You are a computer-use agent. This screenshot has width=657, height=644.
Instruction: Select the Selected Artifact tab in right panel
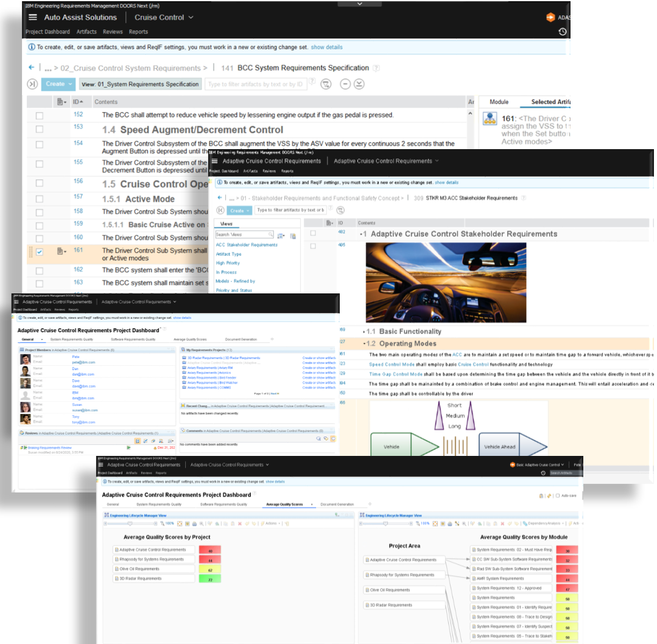click(x=550, y=102)
